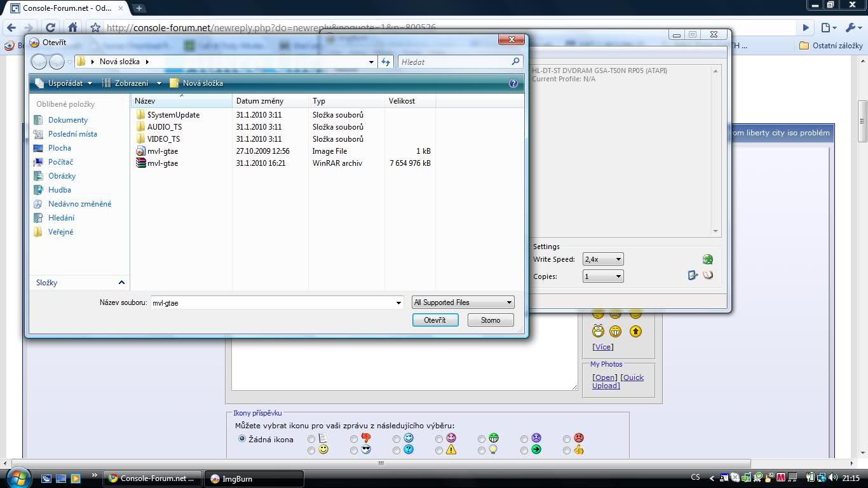Click the Hledat search field
Screen dimensions: 868x488
[x=454, y=62]
